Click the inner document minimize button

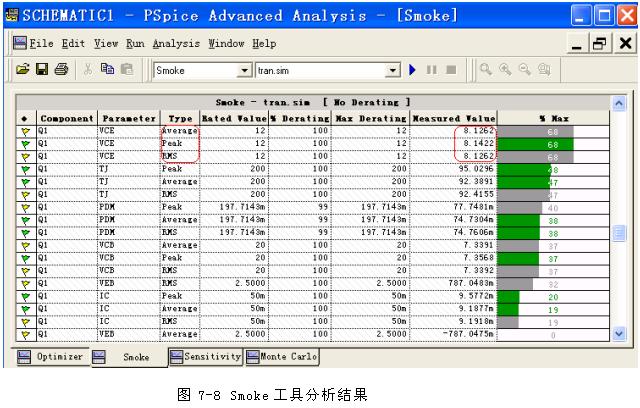577,43
